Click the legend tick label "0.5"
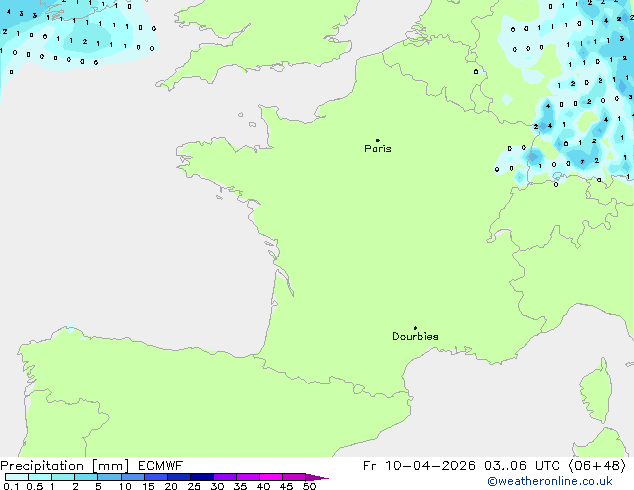This screenshot has height=490, width=634. (35, 486)
